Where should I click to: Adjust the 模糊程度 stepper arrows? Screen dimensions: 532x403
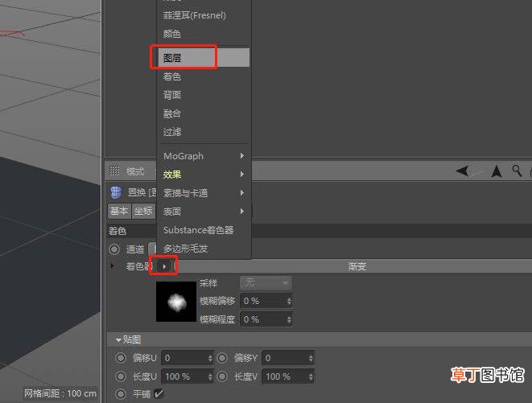click(x=289, y=319)
